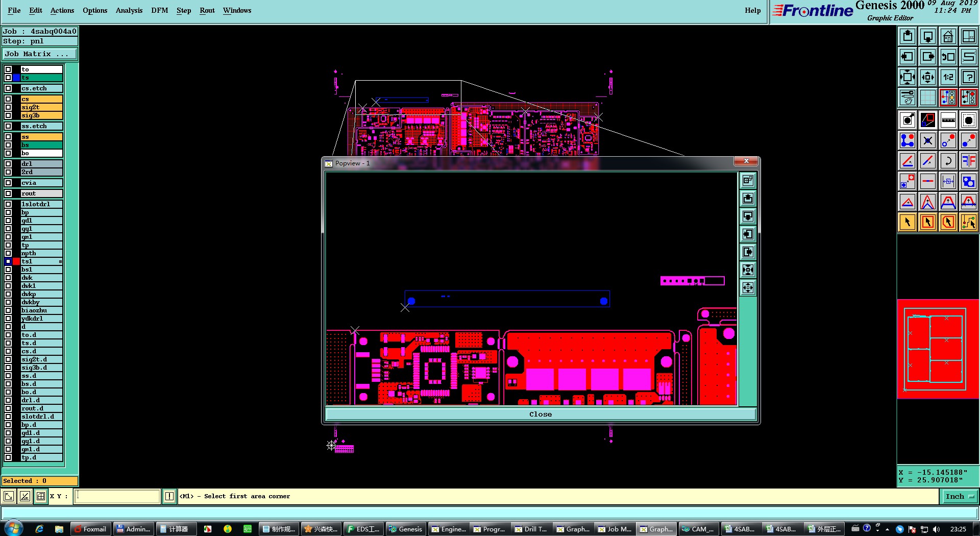Click the 'Selected : 0' status text
The width and height of the screenshot is (980, 536).
(24, 481)
